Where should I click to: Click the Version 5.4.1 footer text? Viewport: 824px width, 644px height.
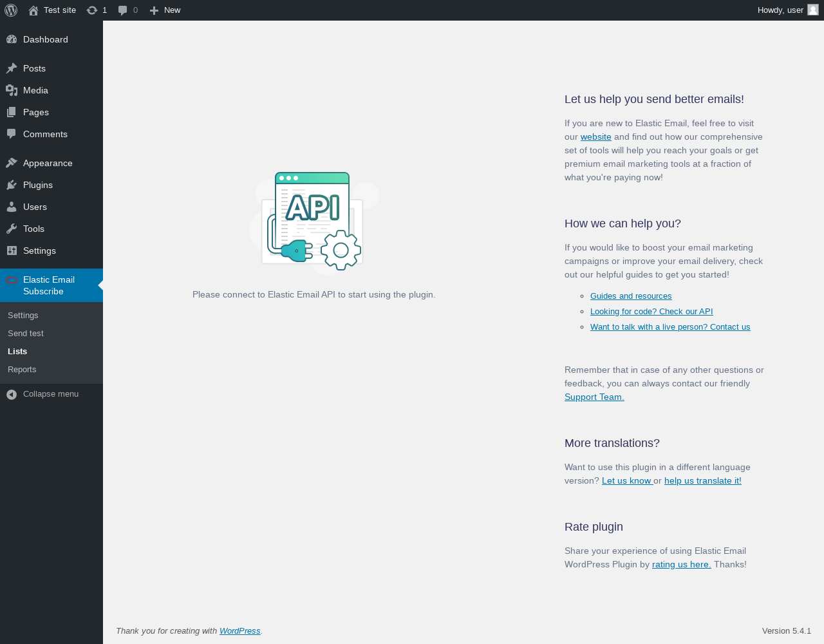click(787, 631)
